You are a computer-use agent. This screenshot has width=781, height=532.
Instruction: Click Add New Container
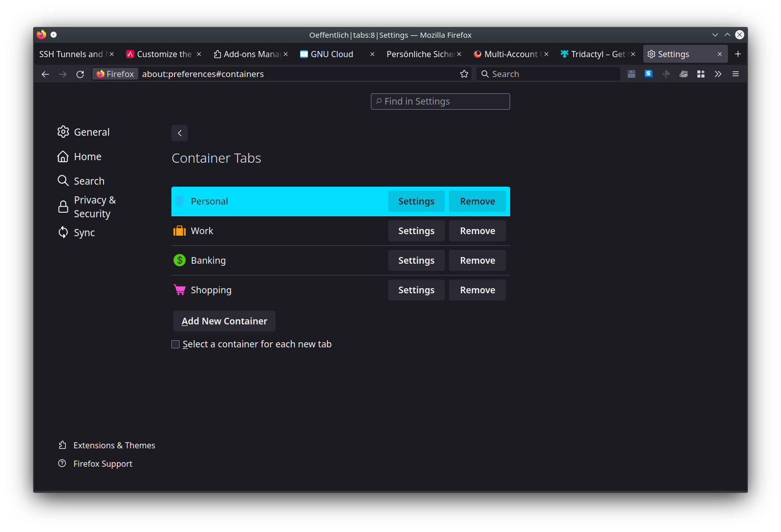[x=224, y=321]
